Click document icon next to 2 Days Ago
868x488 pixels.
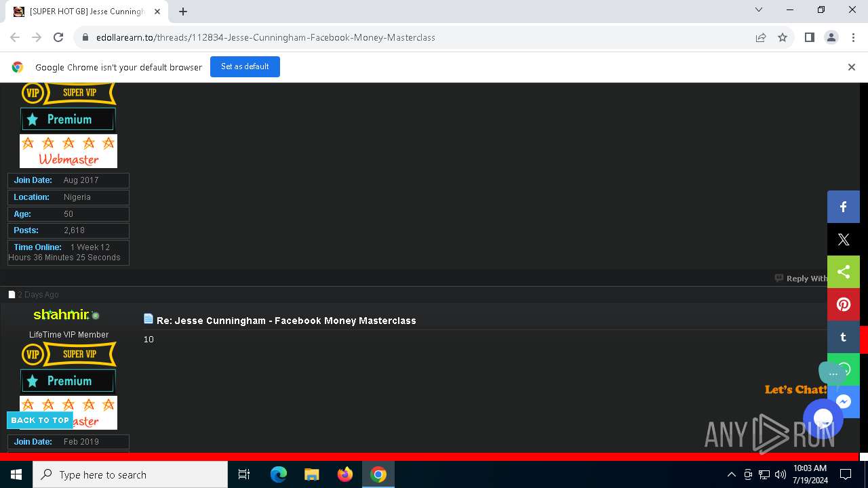[12, 294]
